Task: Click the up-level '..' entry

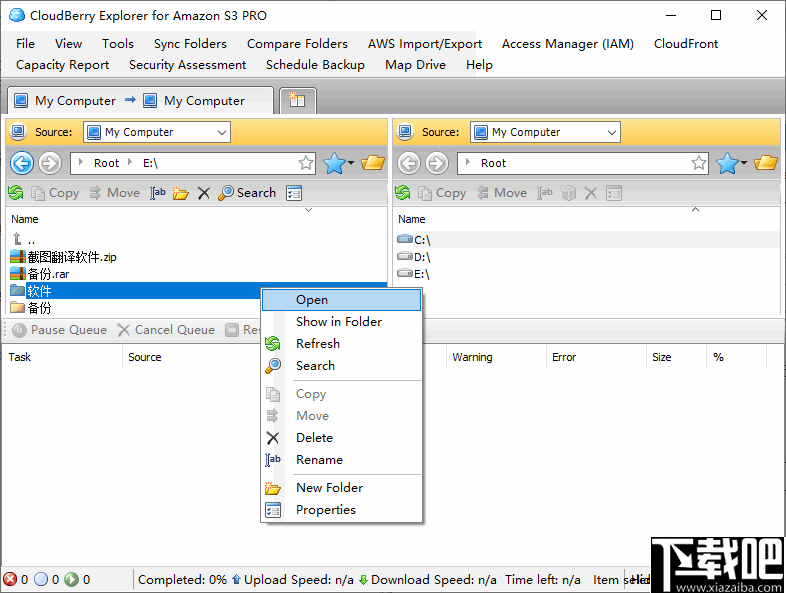Action: 23,240
